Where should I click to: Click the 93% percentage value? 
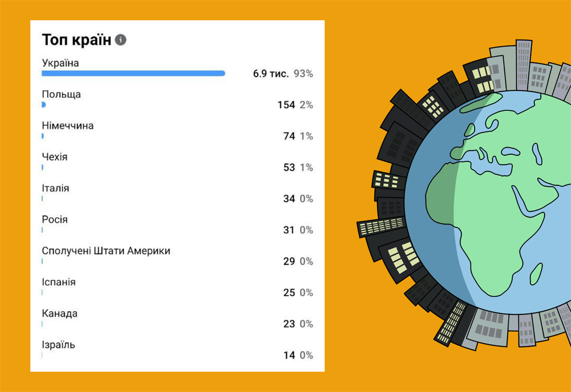coord(303,74)
